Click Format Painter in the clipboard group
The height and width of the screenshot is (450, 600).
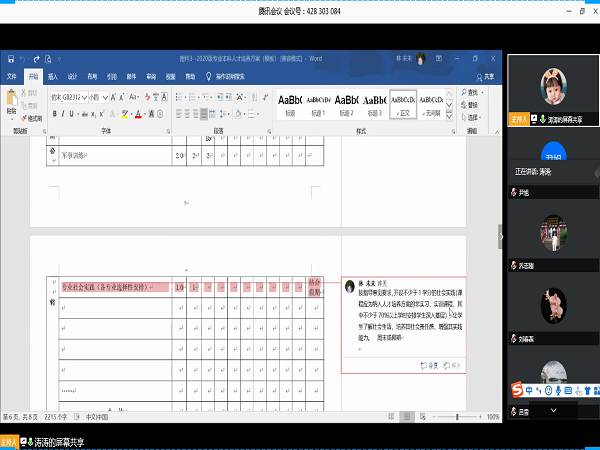tap(33, 118)
